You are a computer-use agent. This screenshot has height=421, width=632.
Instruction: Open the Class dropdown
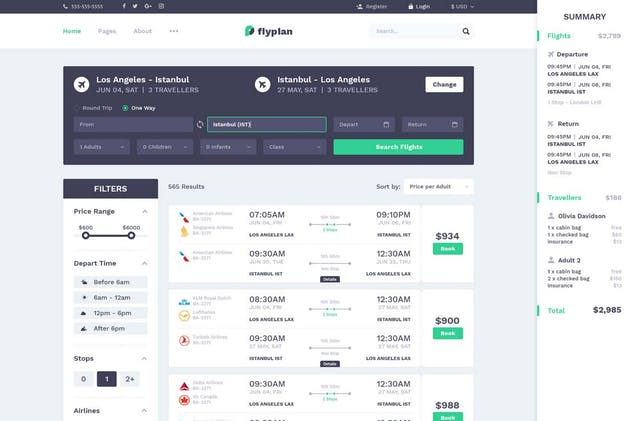[x=295, y=147]
